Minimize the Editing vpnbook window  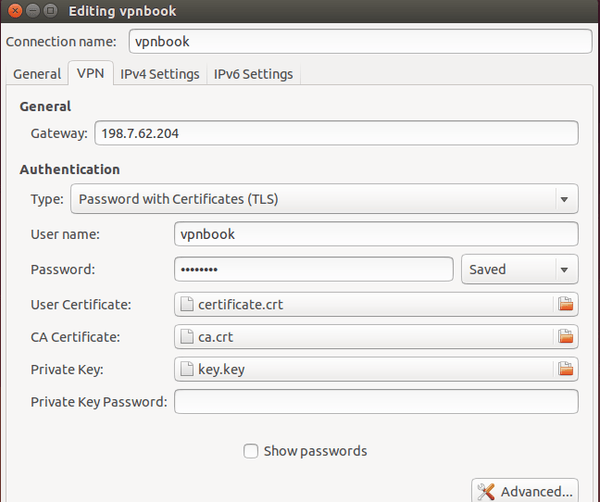(33, 11)
